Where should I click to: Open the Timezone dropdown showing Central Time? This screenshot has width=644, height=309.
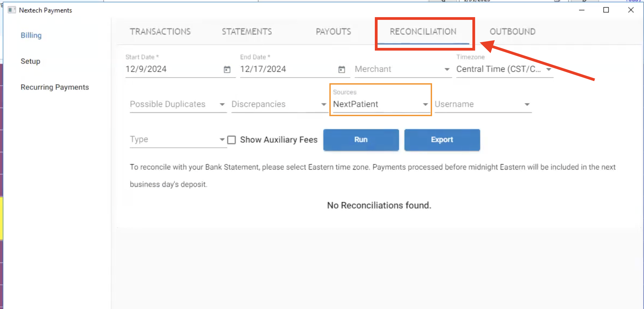(505, 69)
